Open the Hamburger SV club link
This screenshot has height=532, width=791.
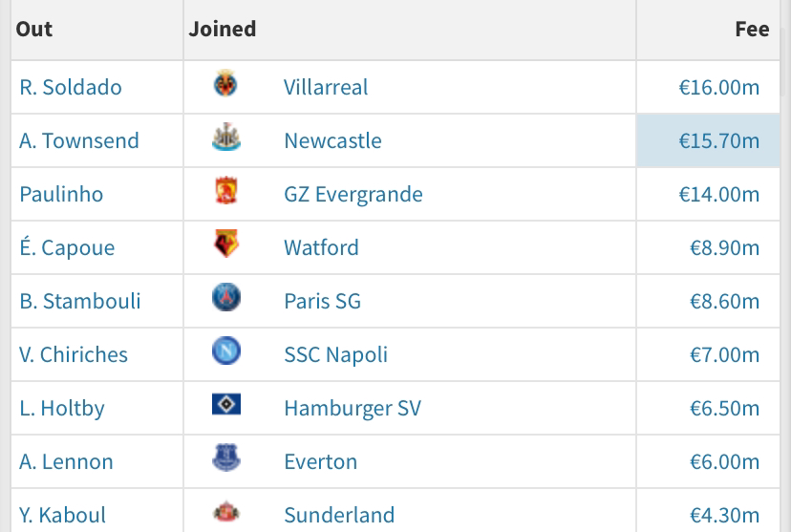click(x=353, y=408)
